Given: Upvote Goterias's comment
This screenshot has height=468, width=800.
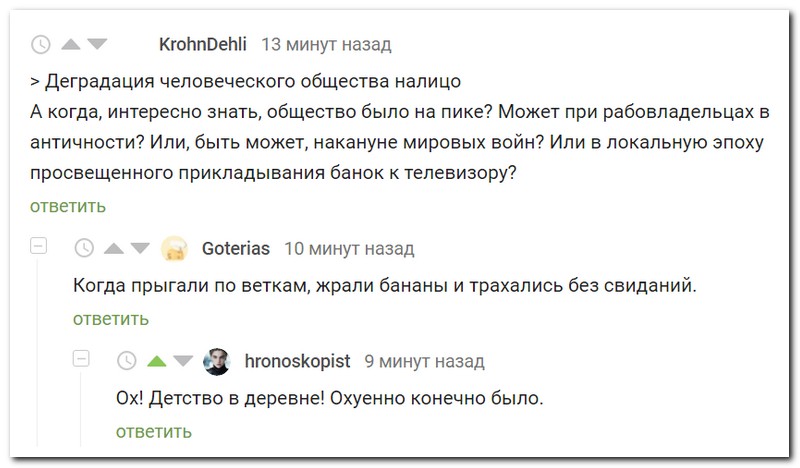Looking at the screenshot, I should point(113,248).
